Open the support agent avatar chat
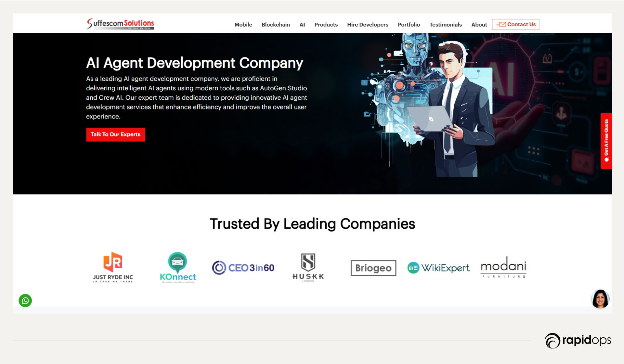The image size is (624, 364). click(600, 299)
